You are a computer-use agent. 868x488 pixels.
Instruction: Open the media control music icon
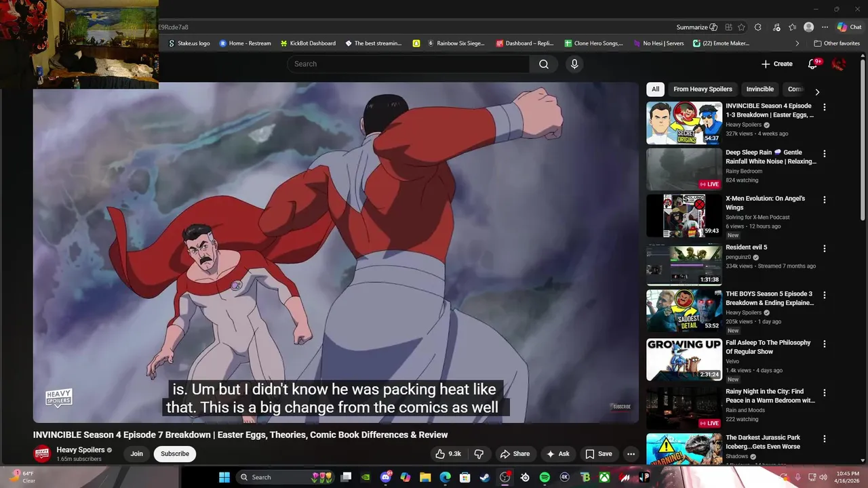click(x=776, y=27)
